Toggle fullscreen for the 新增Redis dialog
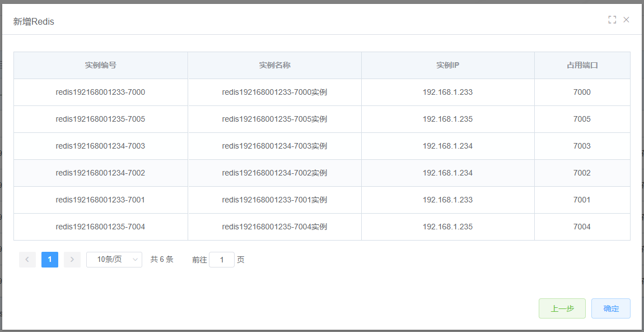 tap(612, 20)
